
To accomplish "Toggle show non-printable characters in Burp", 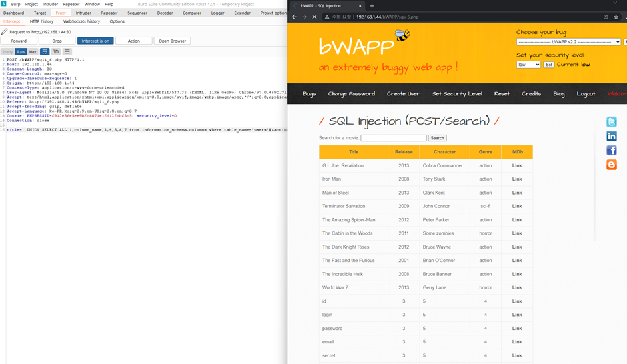I will tap(56, 51).
